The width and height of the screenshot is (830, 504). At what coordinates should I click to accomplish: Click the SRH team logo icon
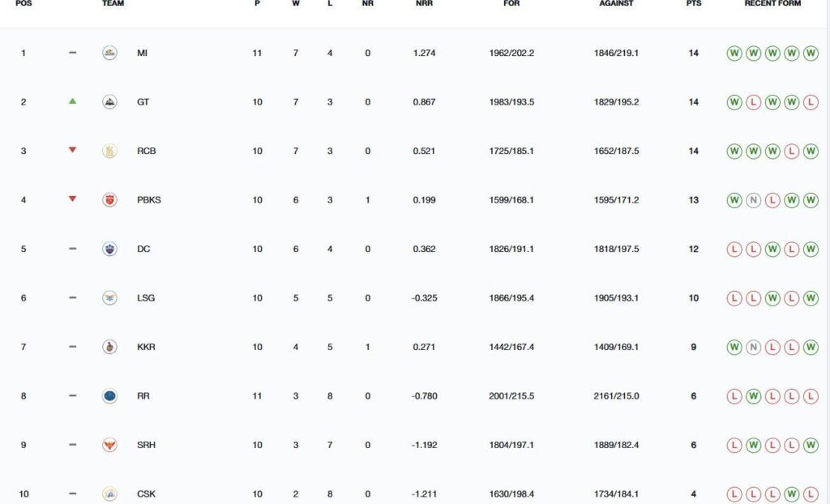point(109,445)
